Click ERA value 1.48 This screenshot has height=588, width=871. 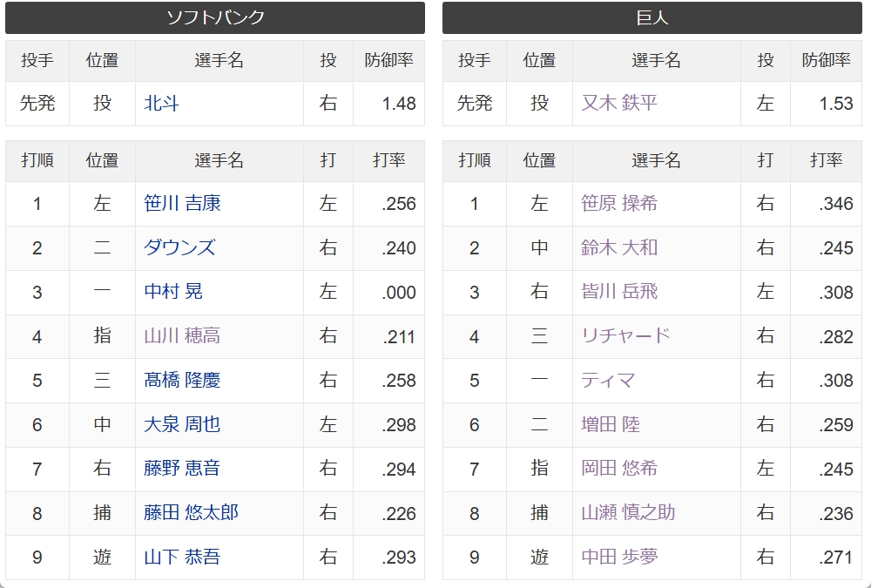(x=399, y=104)
